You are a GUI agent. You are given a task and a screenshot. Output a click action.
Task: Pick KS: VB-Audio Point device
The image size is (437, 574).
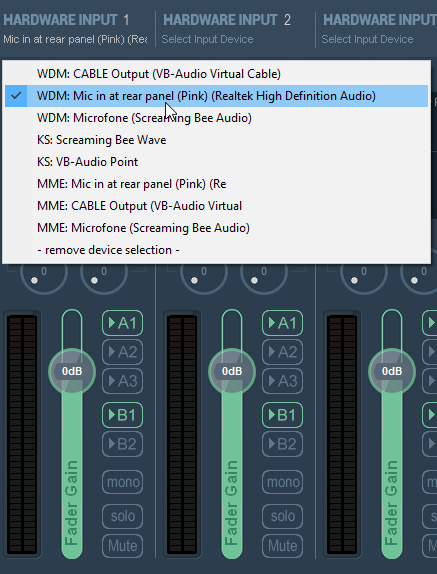coord(216,162)
